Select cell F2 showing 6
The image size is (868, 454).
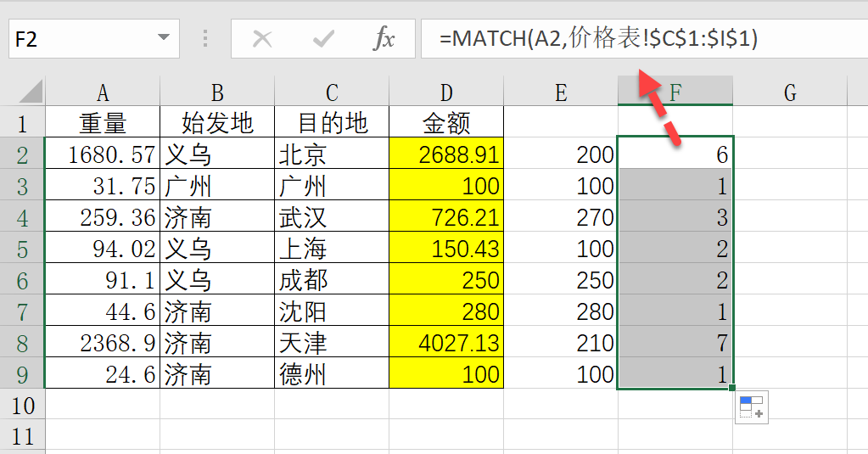pyautogui.click(x=675, y=154)
